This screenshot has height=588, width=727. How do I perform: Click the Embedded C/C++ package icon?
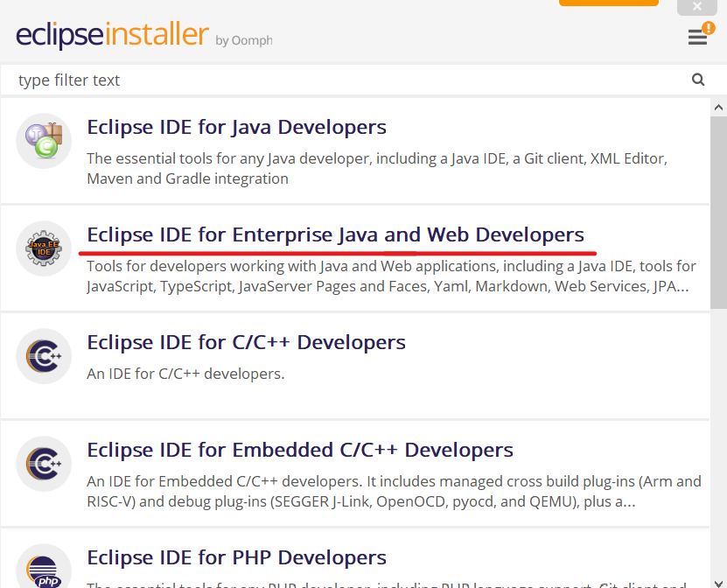point(44,463)
